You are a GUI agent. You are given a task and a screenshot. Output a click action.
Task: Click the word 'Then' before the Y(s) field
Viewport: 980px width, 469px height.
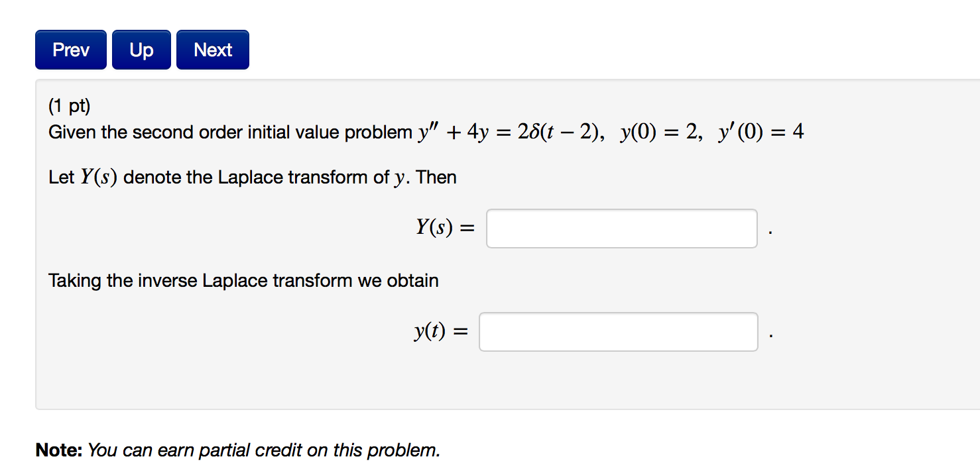[436, 178]
